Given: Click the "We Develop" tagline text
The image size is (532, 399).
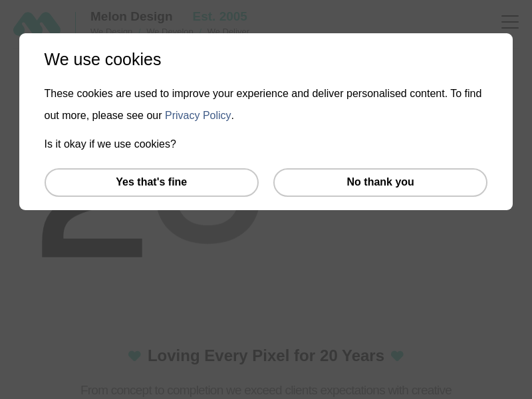Looking at the screenshot, I should (x=170, y=31).
